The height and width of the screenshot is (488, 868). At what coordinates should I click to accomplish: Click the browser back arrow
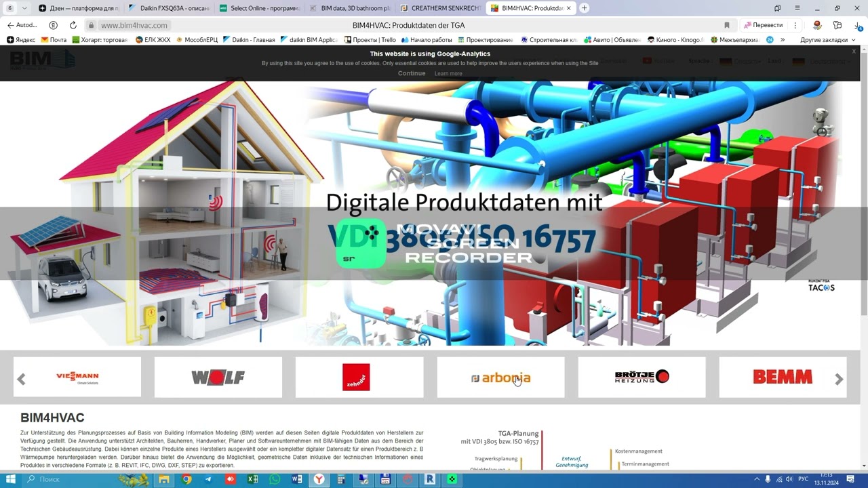pos(10,25)
